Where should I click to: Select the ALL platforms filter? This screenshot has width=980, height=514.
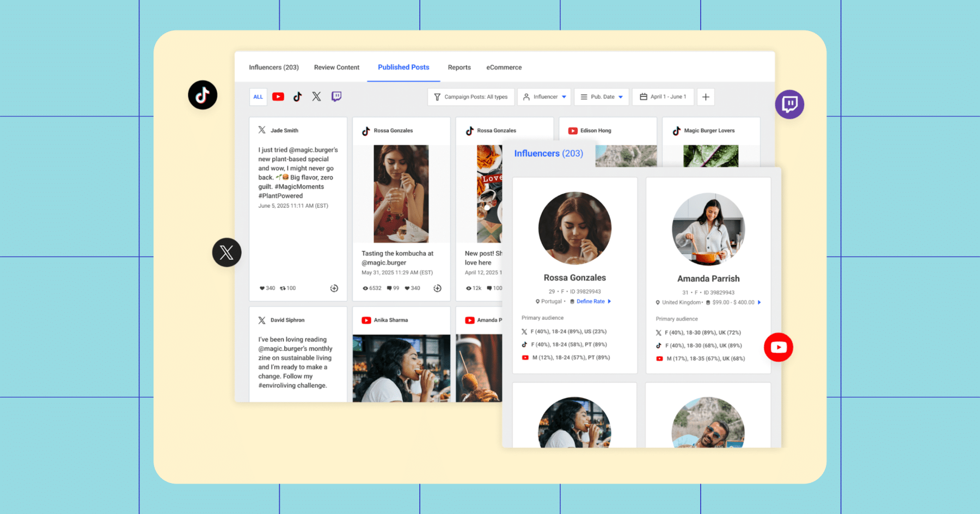(258, 97)
